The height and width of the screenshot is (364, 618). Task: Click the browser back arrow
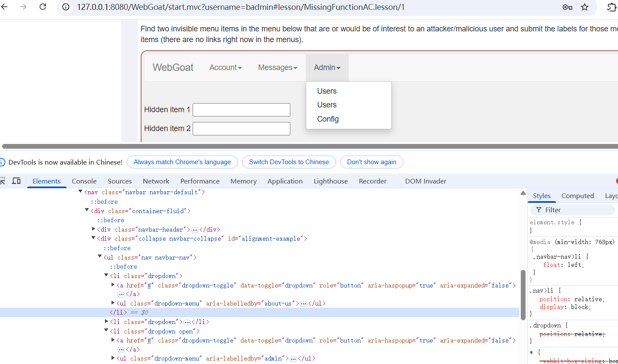click(x=4, y=7)
